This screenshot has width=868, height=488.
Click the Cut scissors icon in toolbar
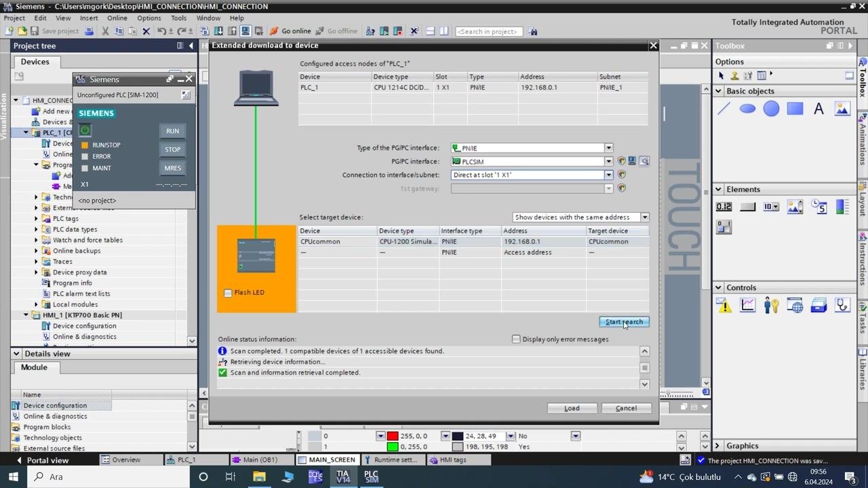[x=105, y=31]
